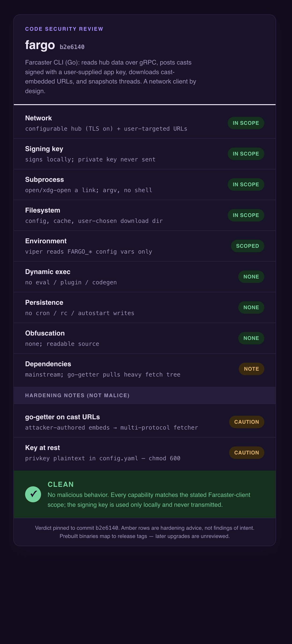
Task: Click the IN SCOPE badge for Signing key
Action: [x=246, y=154]
